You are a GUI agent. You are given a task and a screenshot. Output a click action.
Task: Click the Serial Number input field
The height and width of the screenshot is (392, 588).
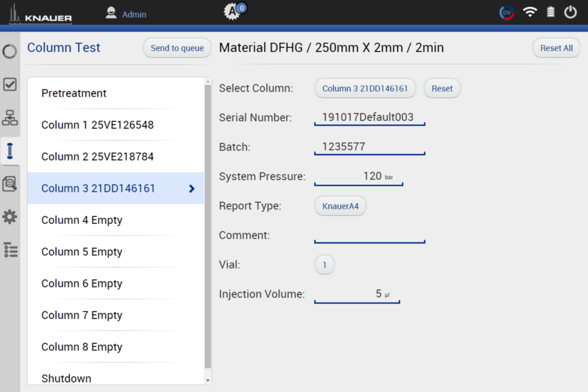point(370,118)
